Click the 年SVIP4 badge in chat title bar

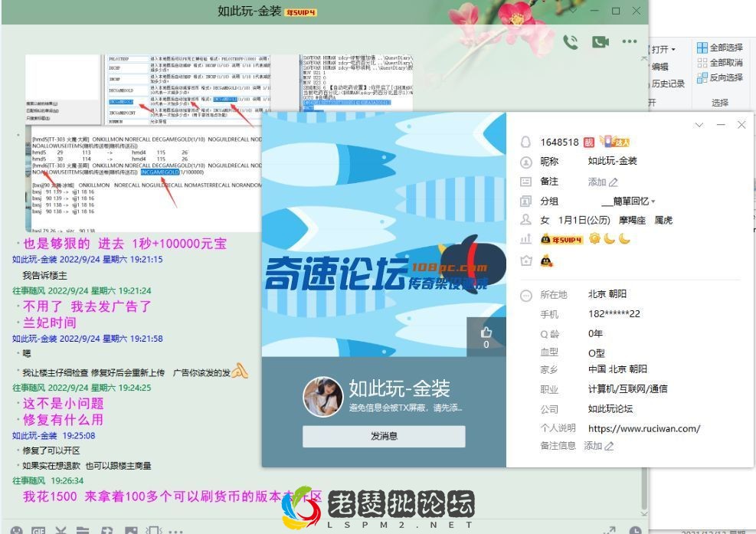[x=301, y=12]
